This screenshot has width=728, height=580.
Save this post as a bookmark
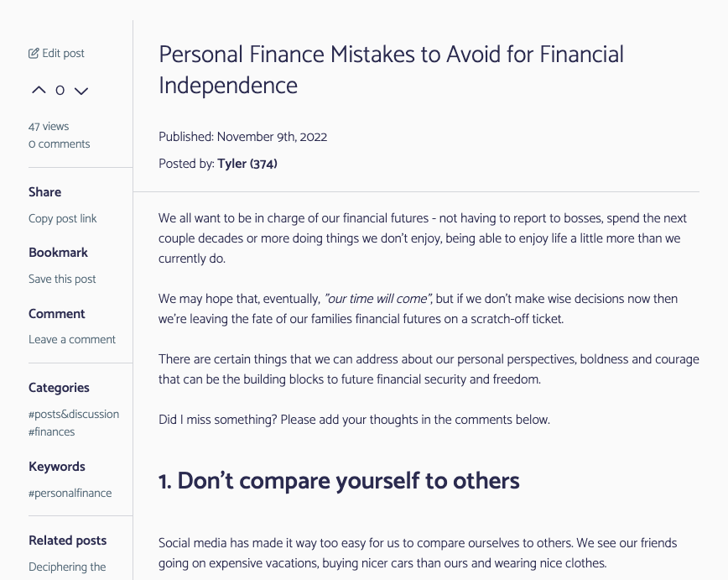(62, 279)
